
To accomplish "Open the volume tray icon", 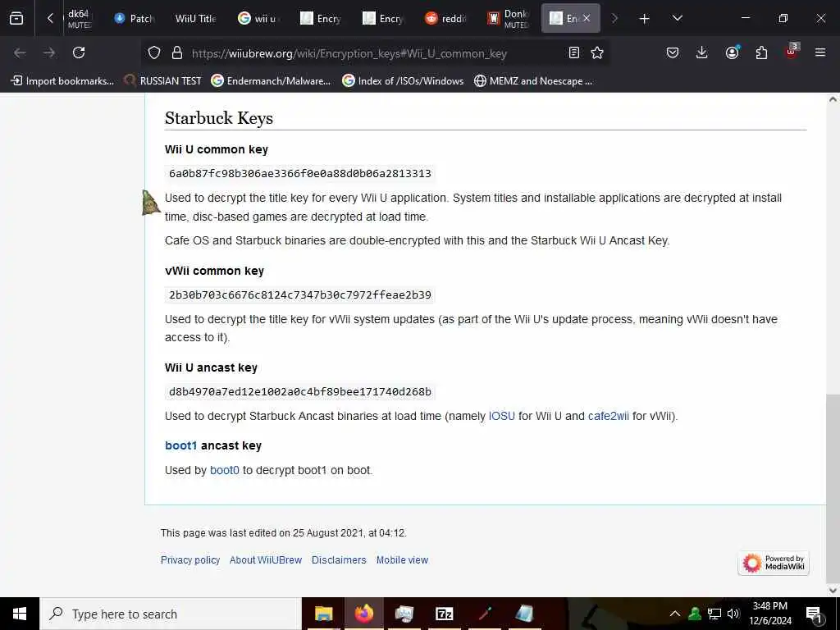I will [x=733, y=614].
